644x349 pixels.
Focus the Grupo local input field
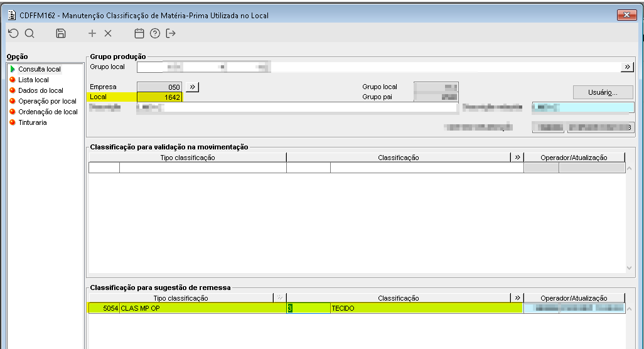click(x=378, y=67)
